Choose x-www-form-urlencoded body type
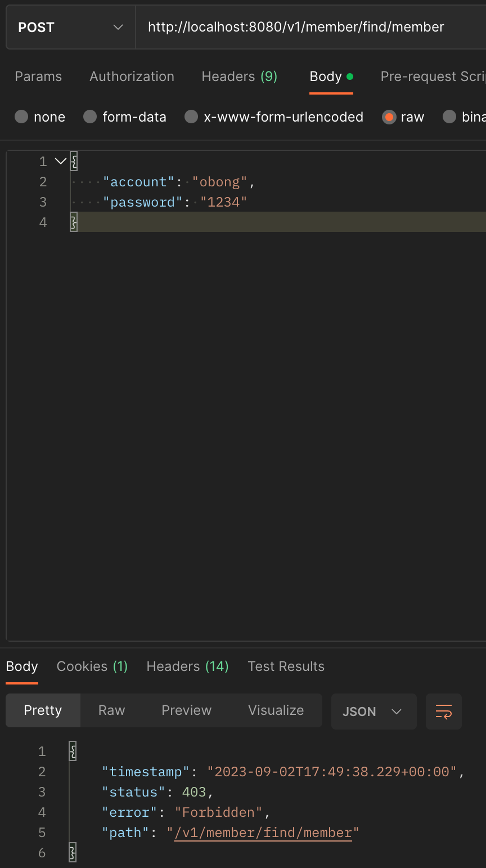Image resolution: width=486 pixels, height=868 pixels. point(274,117)
